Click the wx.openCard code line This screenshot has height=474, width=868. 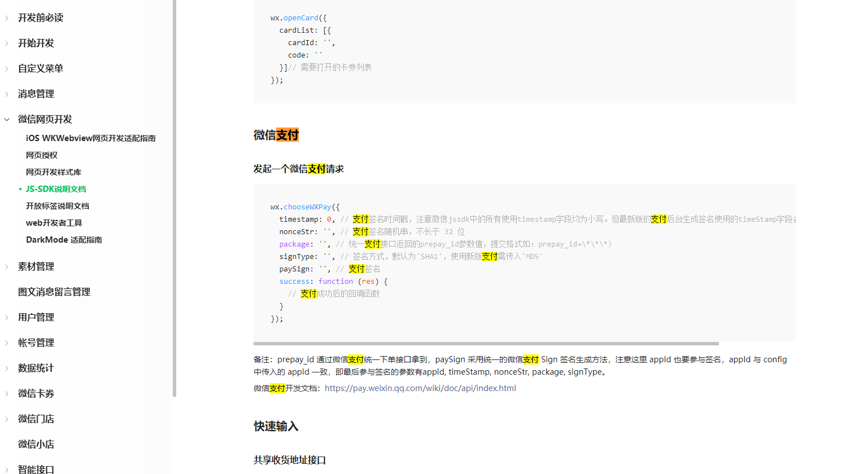[x=299, y=18]
